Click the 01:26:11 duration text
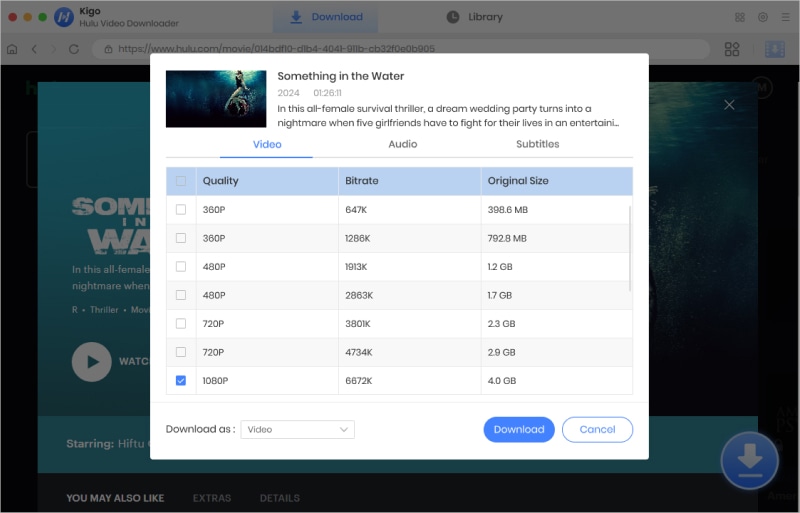 pyautogui.click(x=328, y=93)
